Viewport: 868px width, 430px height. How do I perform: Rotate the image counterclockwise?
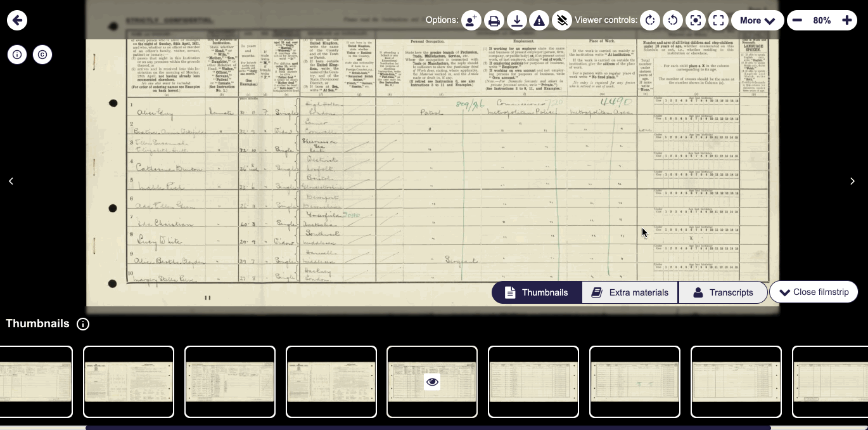tap(673, 20)
